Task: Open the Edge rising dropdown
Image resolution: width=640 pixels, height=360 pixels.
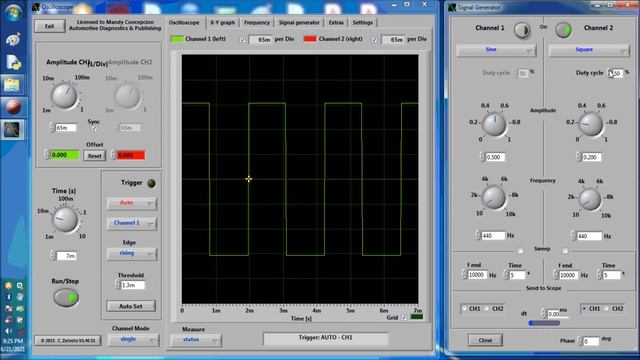Action: click(x=131, y=253)
